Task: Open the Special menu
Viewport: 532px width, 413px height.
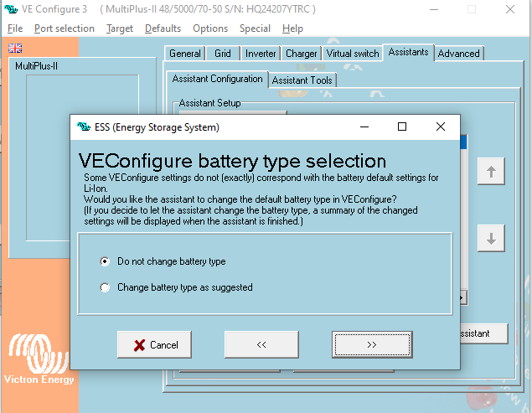Action: pyautogui.click(x=255, y=28)
